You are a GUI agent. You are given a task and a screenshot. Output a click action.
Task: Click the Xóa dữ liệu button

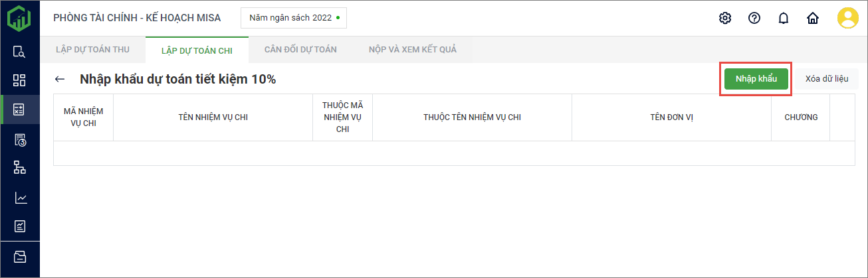pyautogui.click(x=827, y=79)
